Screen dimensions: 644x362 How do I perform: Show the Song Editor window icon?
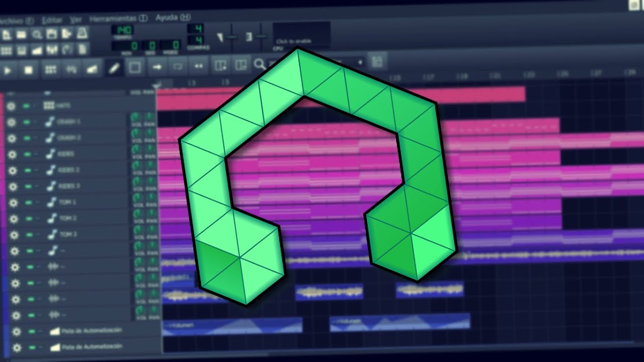click(7, 50)
